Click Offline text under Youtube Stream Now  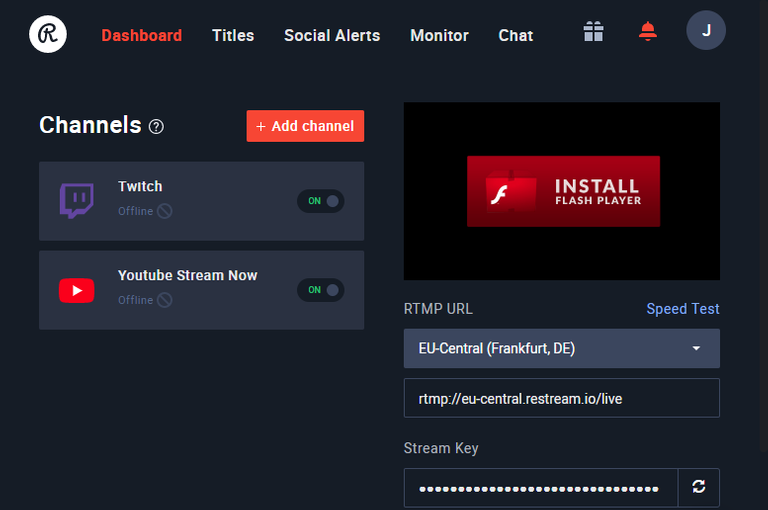(136, 300)
